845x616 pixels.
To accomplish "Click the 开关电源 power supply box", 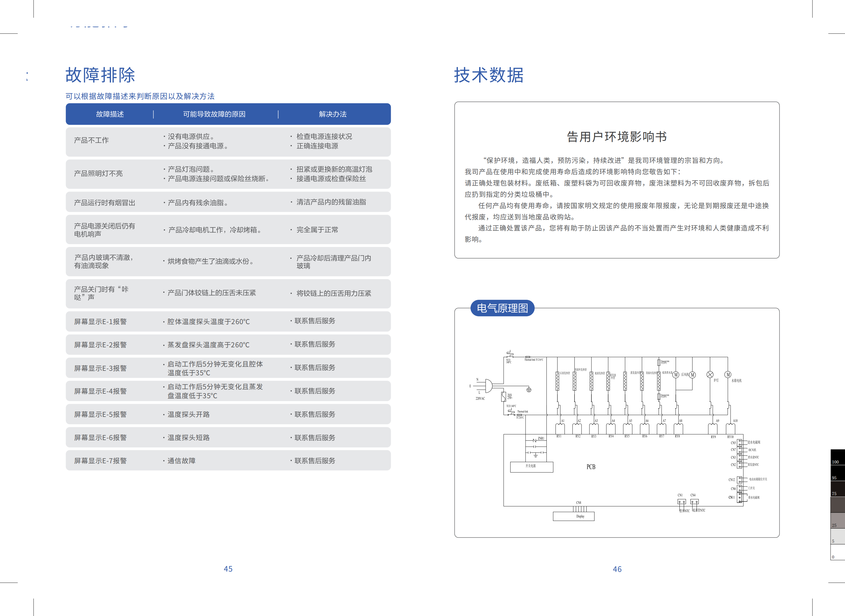I will pos(531,467).
